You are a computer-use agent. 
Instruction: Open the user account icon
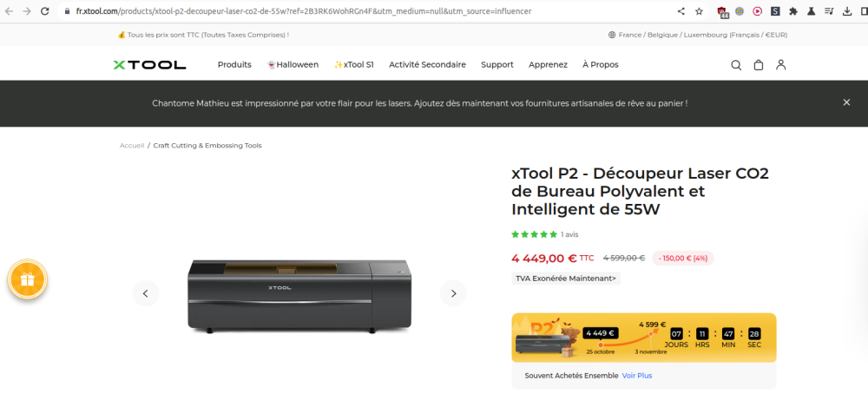click(780, 65)
